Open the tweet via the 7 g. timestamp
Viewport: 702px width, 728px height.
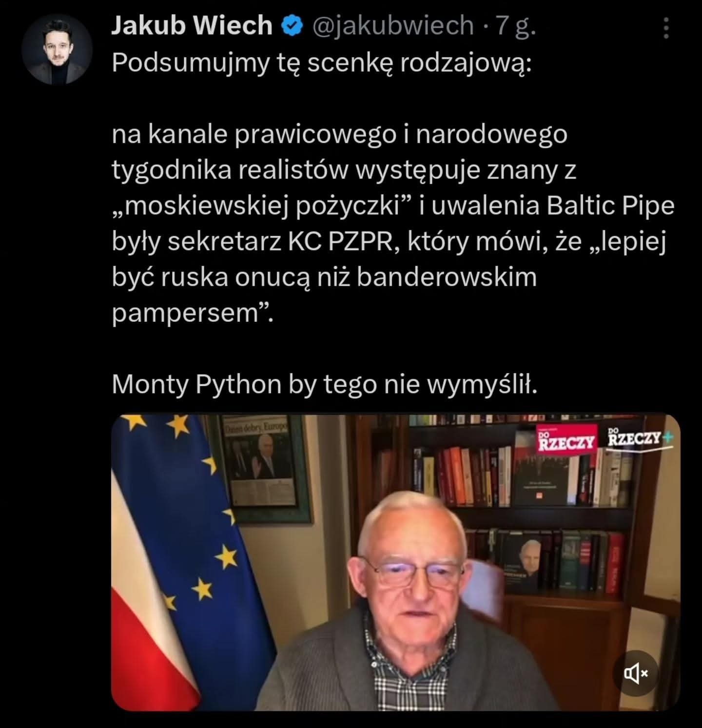pos(516,25)
